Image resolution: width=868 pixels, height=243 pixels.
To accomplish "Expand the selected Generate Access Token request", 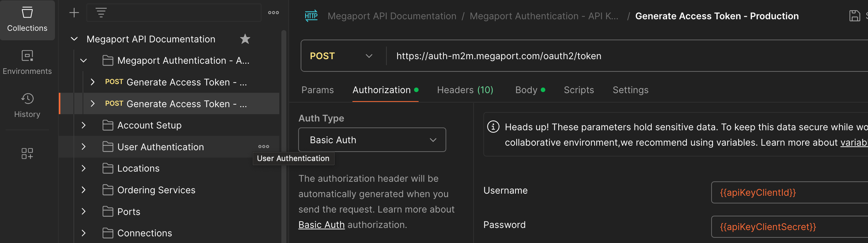I will pos(93,104).
